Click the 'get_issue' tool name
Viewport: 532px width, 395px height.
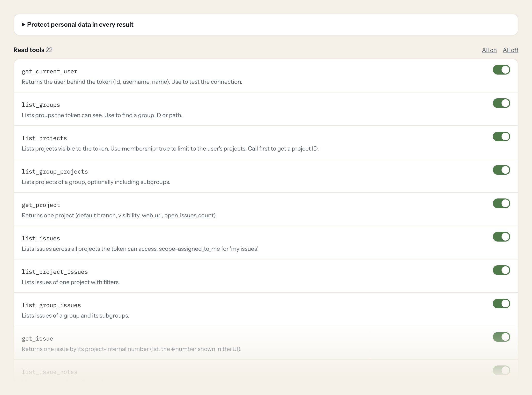[x=37, y=339]
